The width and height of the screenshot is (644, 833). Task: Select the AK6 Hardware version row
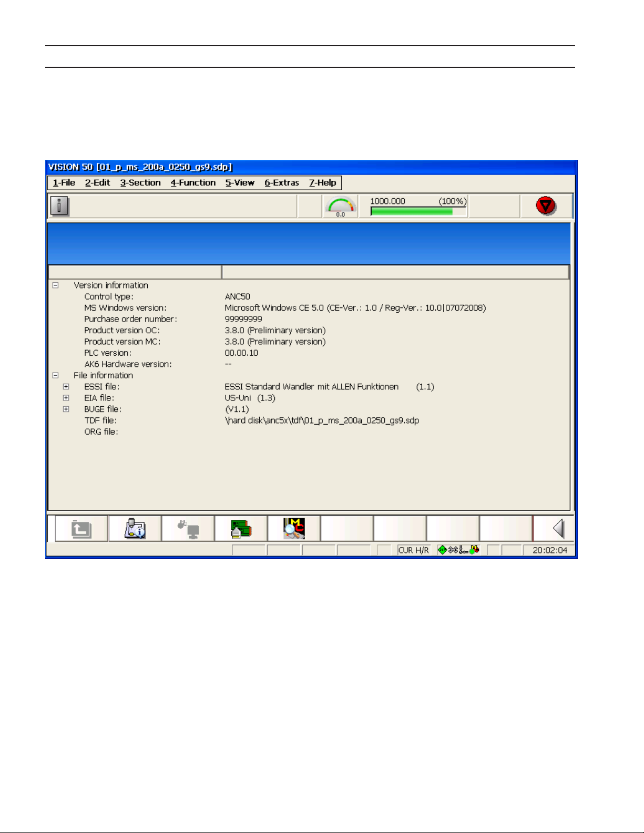(309, 364)
